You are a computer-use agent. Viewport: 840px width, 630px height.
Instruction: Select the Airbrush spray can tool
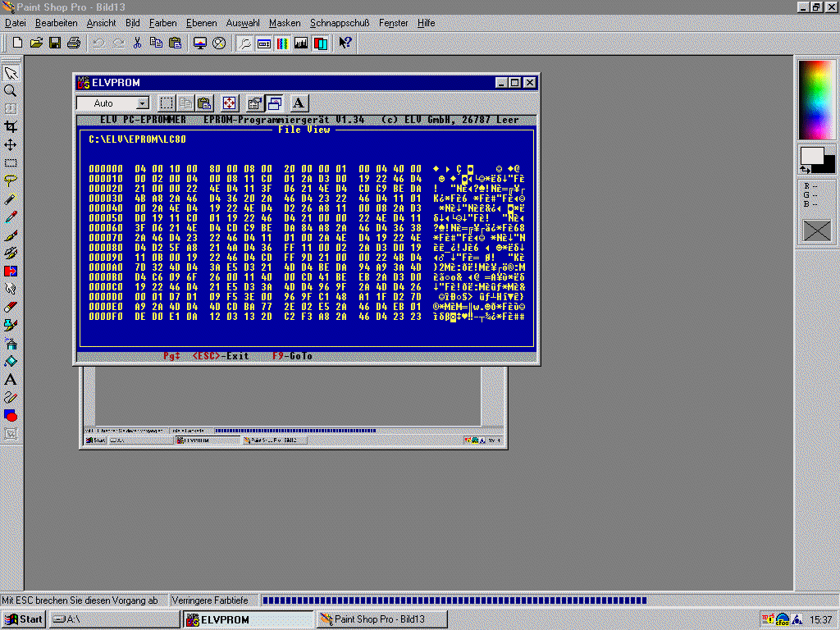(11, 344)
